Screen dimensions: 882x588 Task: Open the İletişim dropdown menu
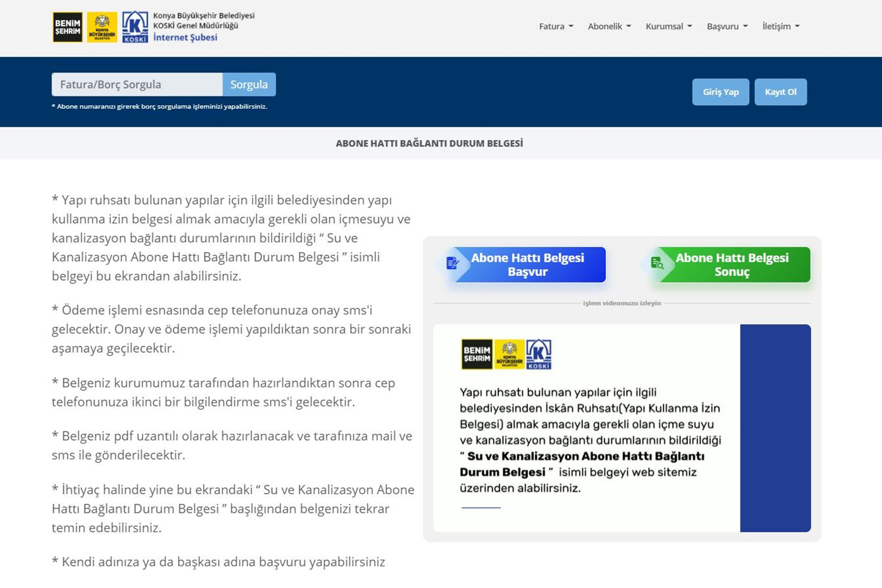point(781,26)
